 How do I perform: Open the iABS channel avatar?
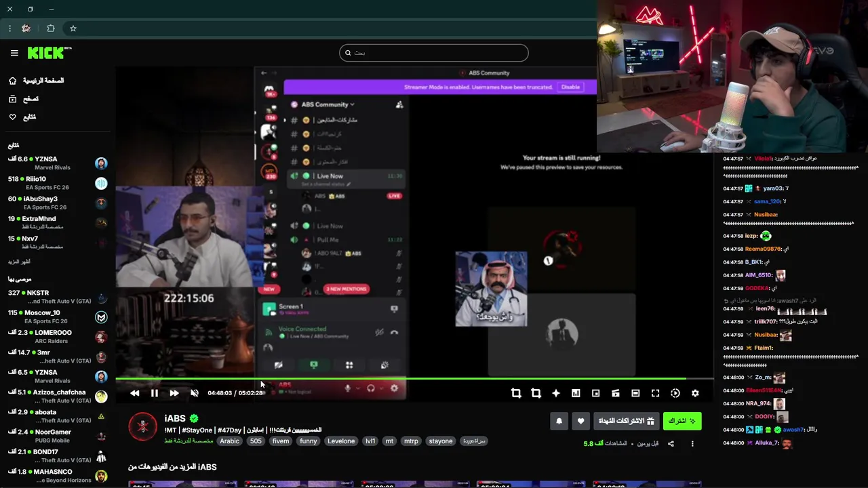point(143,426)
